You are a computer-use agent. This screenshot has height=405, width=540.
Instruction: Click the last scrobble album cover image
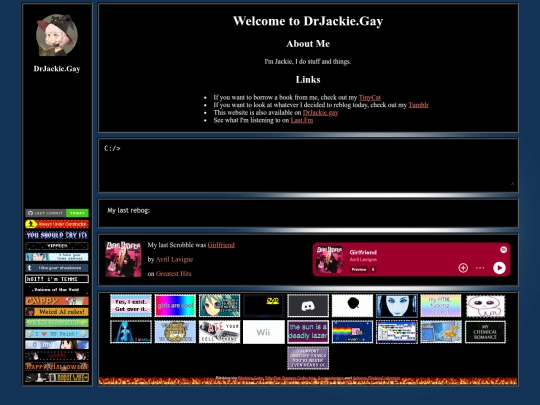tap(123, 259)
